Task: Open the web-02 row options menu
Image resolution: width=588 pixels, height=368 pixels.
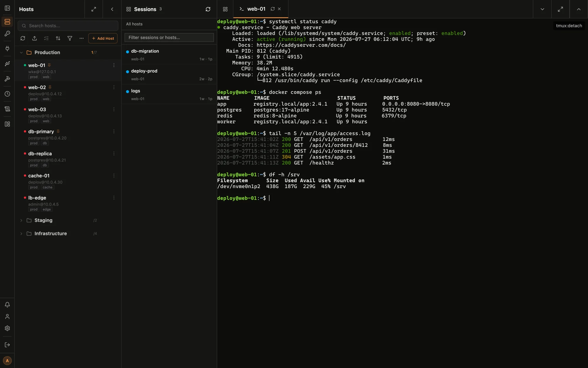Action: click(x=114, y=87)
